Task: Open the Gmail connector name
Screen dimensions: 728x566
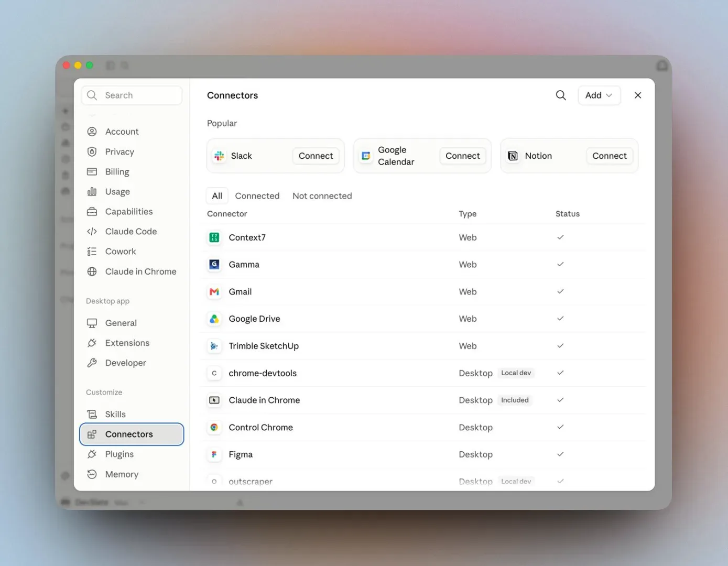Action: [241, 292]
